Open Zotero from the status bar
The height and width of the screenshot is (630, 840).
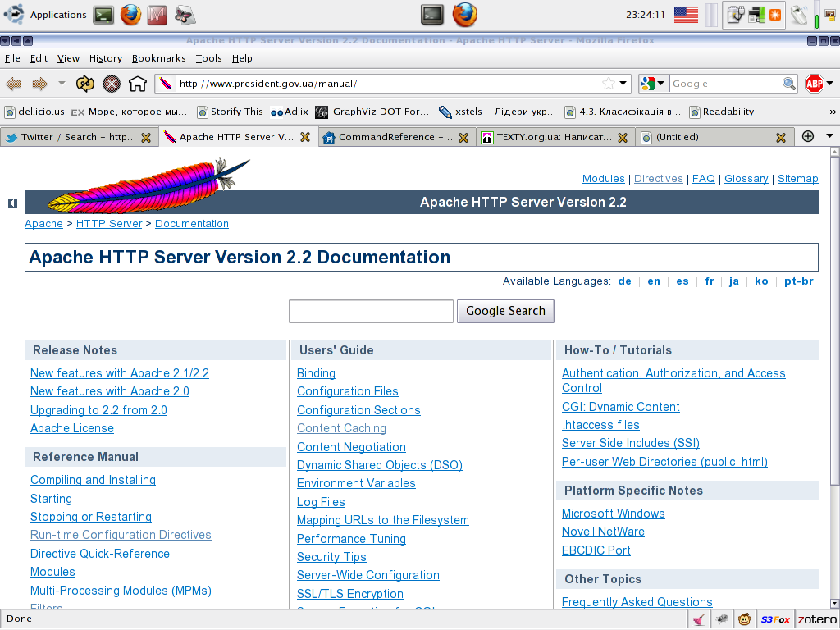[816, 620]
